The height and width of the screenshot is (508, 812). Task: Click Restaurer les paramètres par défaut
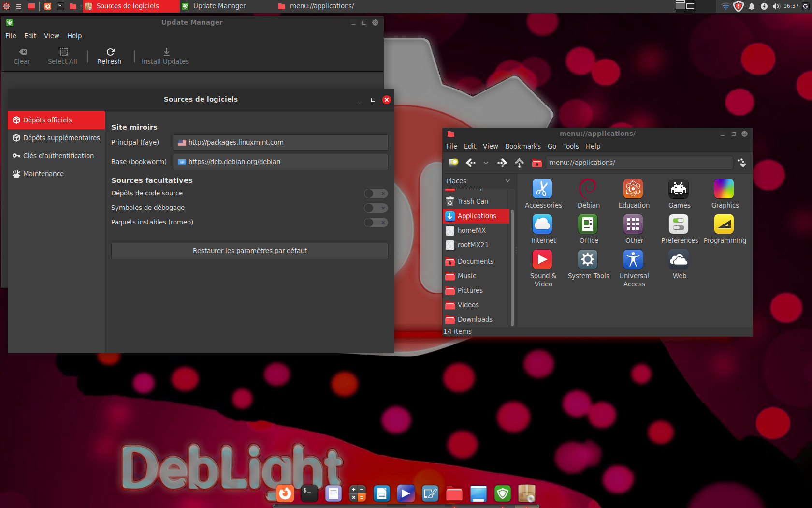(250, 251)
